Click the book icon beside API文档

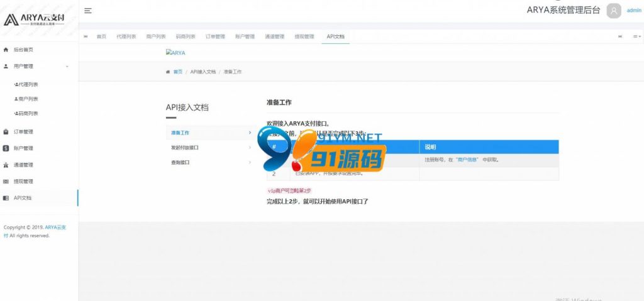6,198
